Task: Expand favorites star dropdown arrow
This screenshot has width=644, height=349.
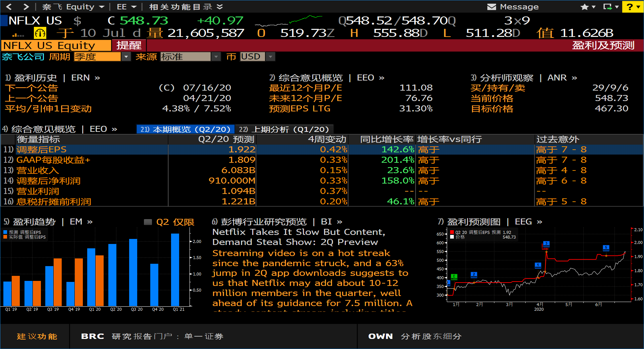Action: [x=593, y=7]
